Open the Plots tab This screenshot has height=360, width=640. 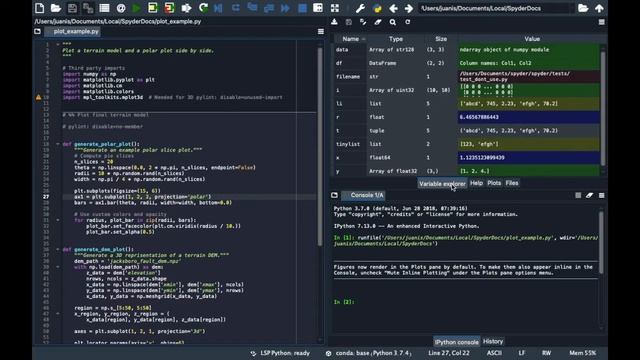coord(494,183)
